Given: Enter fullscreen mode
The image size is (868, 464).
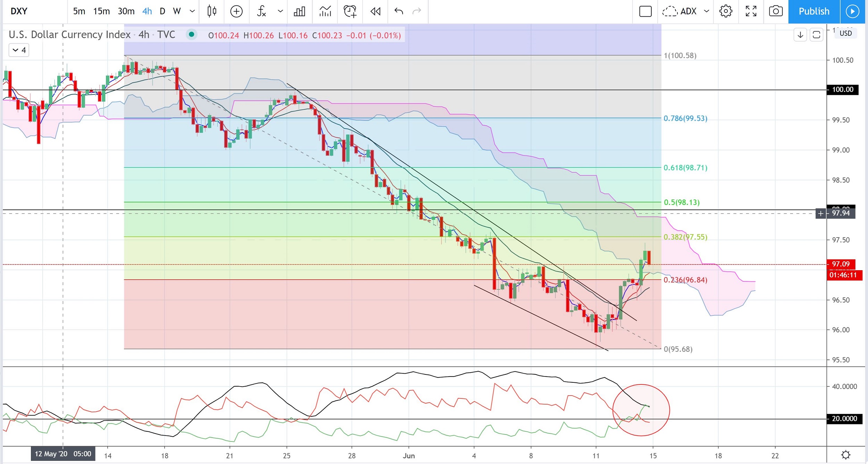Looking at the screenshot, I should click(751, 11).
